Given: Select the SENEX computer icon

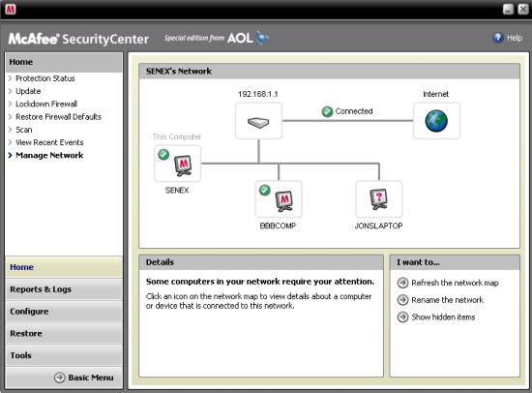Looking at the screenshot, I should coord(177,164).
